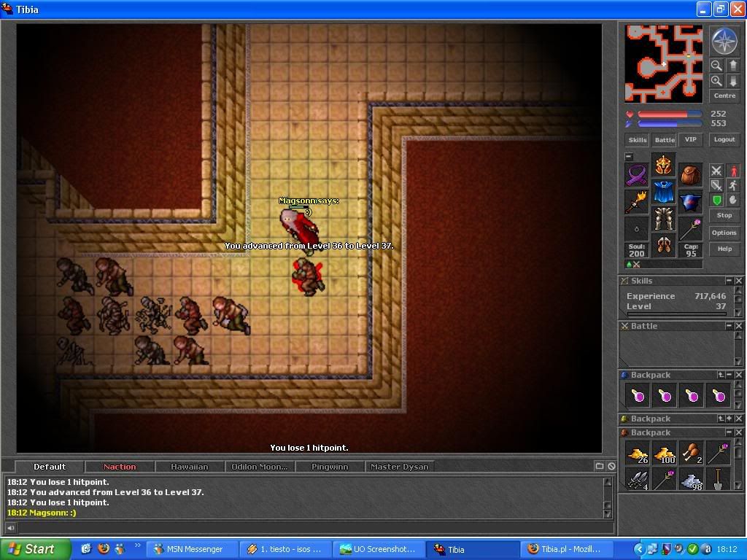Minimize the Skills panel

(x=729, y=281)
